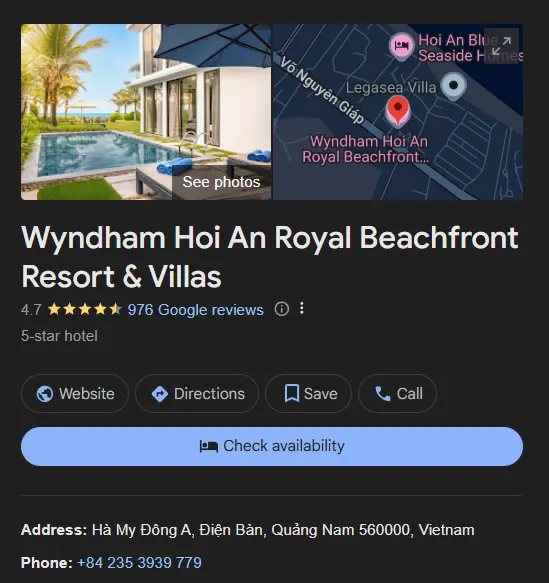549x583 pixels.
Task: Click the bed icon in Check availability
Action: tap(209, 446)
